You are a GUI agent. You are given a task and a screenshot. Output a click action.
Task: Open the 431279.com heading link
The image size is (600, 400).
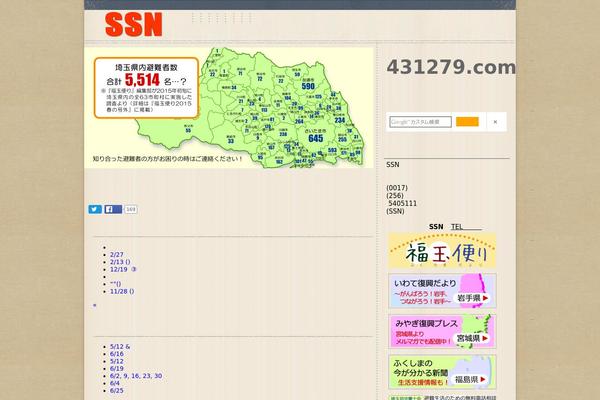click(451, 67)
